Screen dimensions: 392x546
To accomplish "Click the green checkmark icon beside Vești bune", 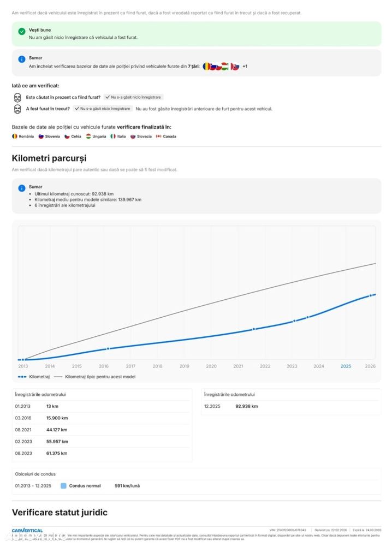I will coord(22,32).
